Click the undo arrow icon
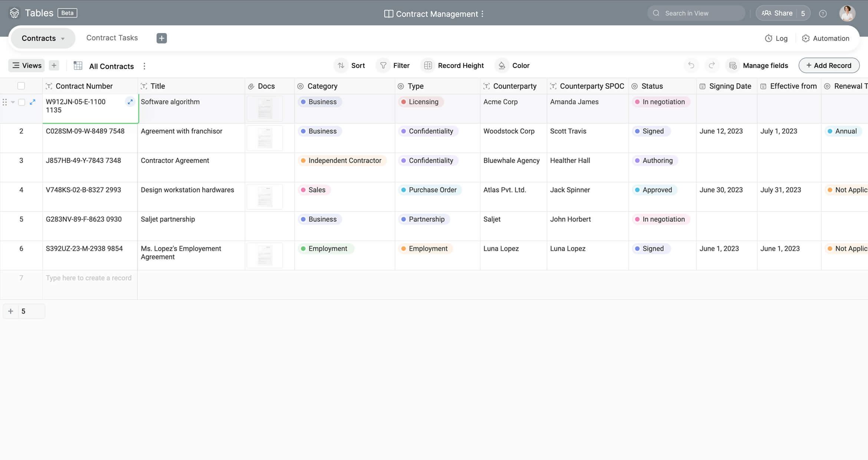Screen dimensions: 868x460 click(691, 65)
